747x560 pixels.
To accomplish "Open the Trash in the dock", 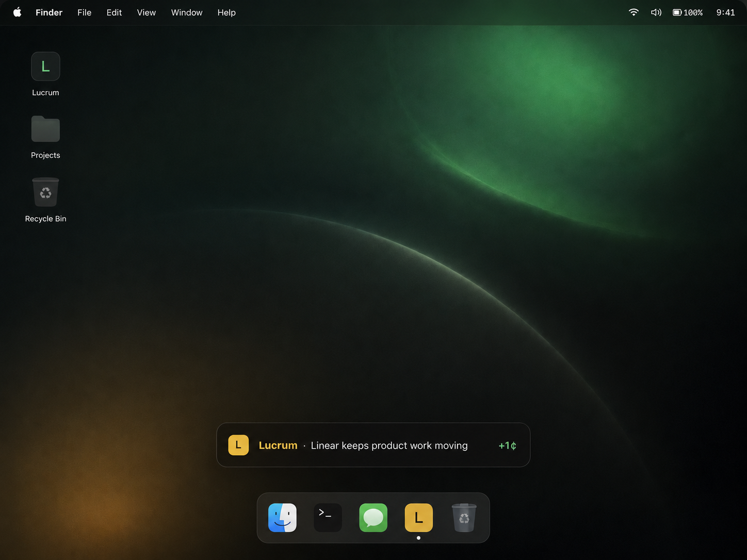I will point(464,518).
